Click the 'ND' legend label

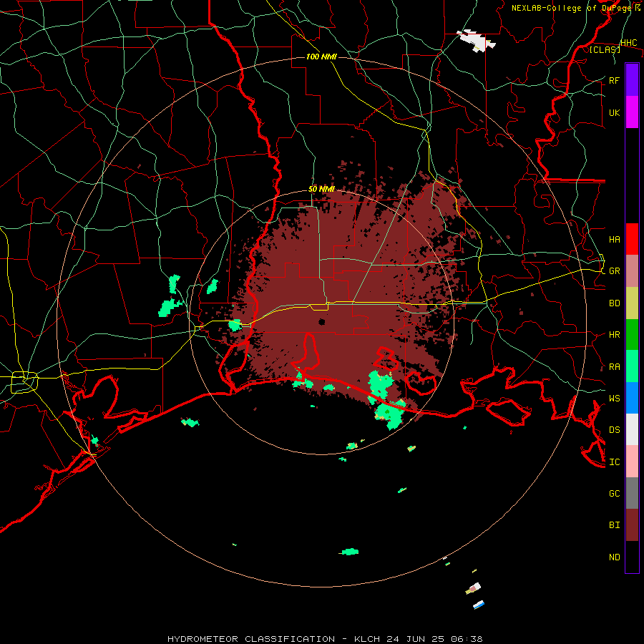pos(615,557)
